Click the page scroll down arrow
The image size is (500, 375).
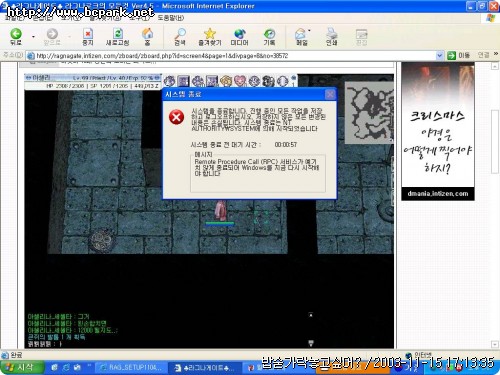494,344
